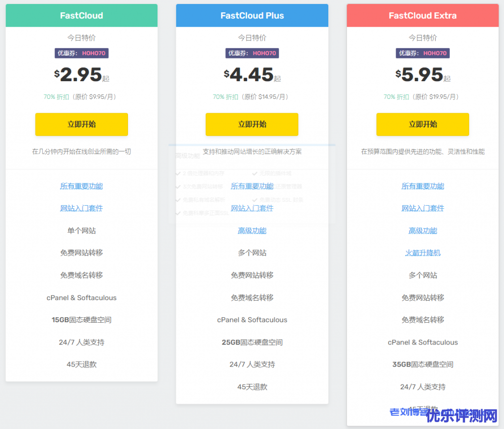Click 立即开始 button in FastCloud plan
Image resolution: width=504 pixels, height=429 pixels.
[81, 124]
